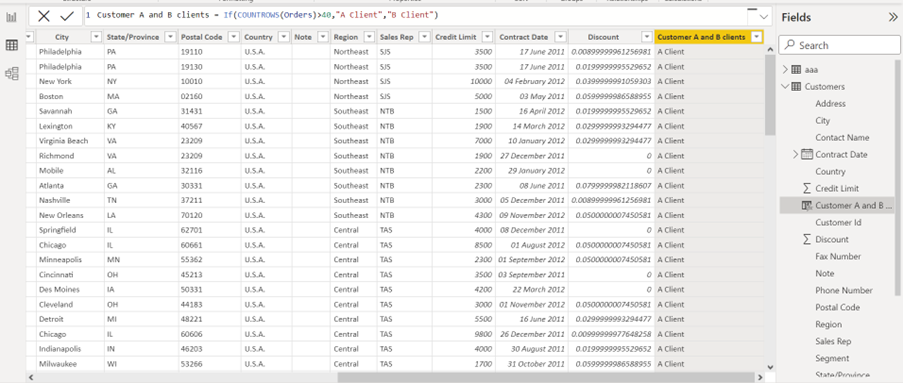Open the City column filter dropdown

coord(95,37)
